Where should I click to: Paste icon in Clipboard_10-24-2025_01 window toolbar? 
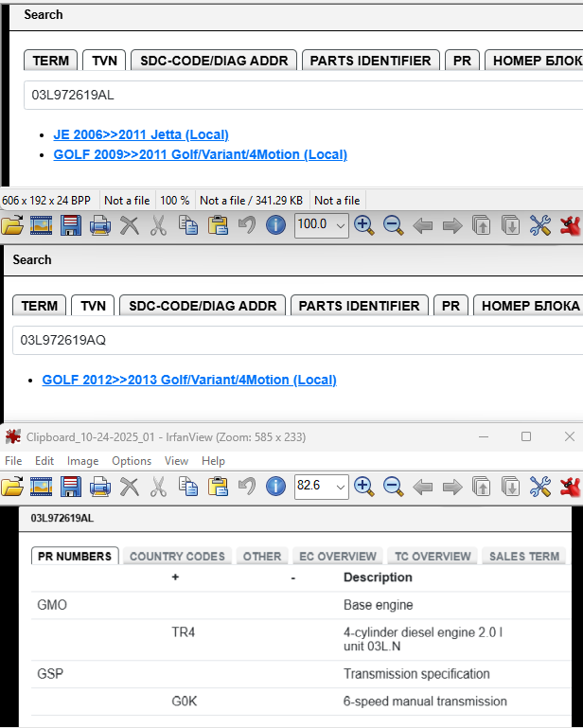(218, 487)
